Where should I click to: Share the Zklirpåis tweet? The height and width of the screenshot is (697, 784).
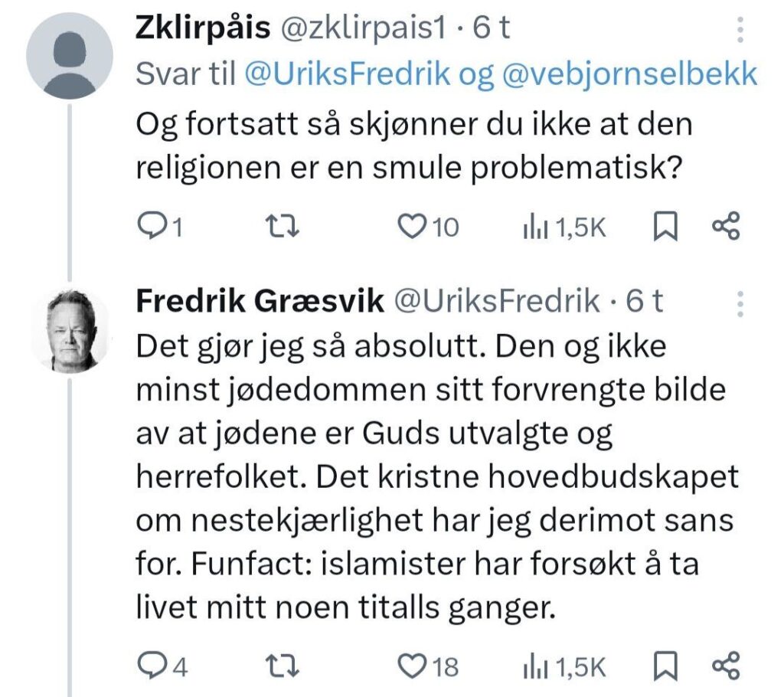725,227
